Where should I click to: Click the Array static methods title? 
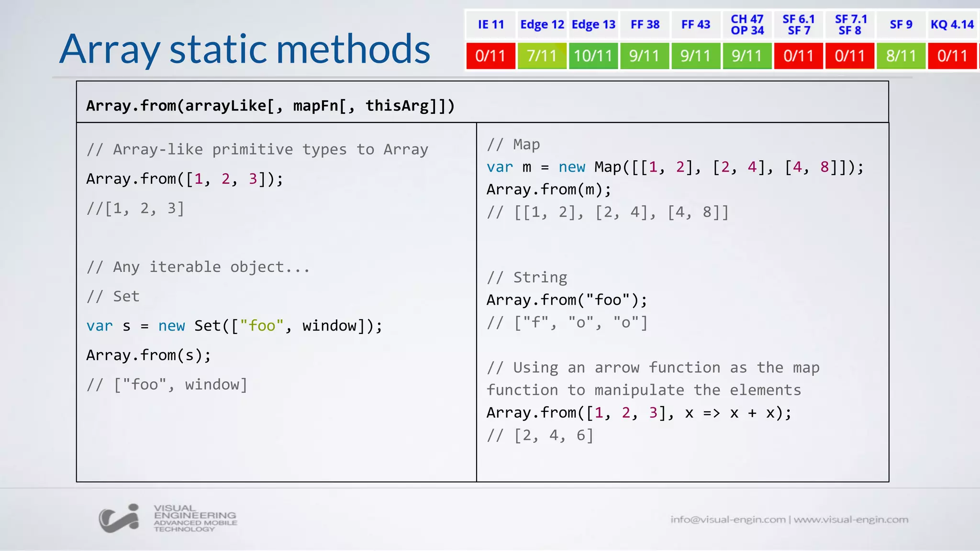[245, 49]
